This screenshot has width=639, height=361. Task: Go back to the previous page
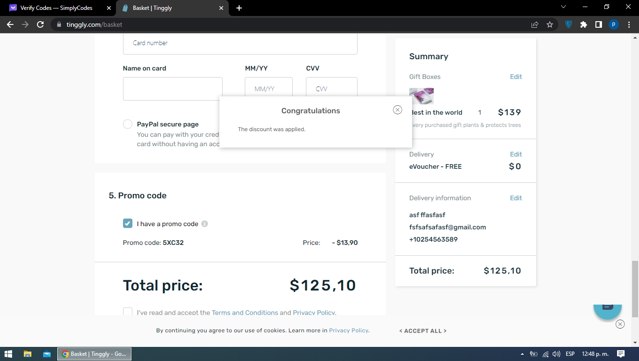(10, 24)
